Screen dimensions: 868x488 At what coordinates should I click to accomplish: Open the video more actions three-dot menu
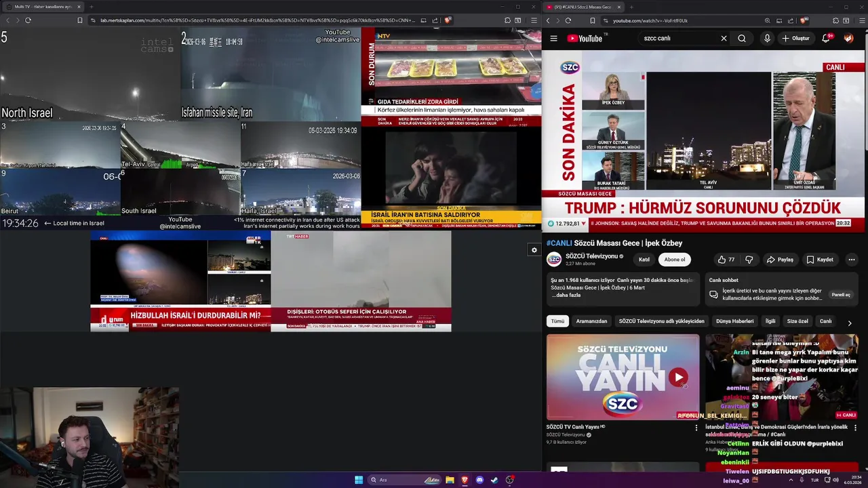click(851, 260)
